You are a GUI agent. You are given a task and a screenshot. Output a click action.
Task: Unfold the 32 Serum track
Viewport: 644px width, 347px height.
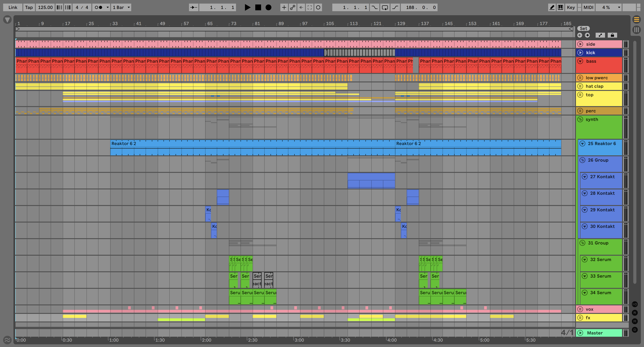pos(584,259)
